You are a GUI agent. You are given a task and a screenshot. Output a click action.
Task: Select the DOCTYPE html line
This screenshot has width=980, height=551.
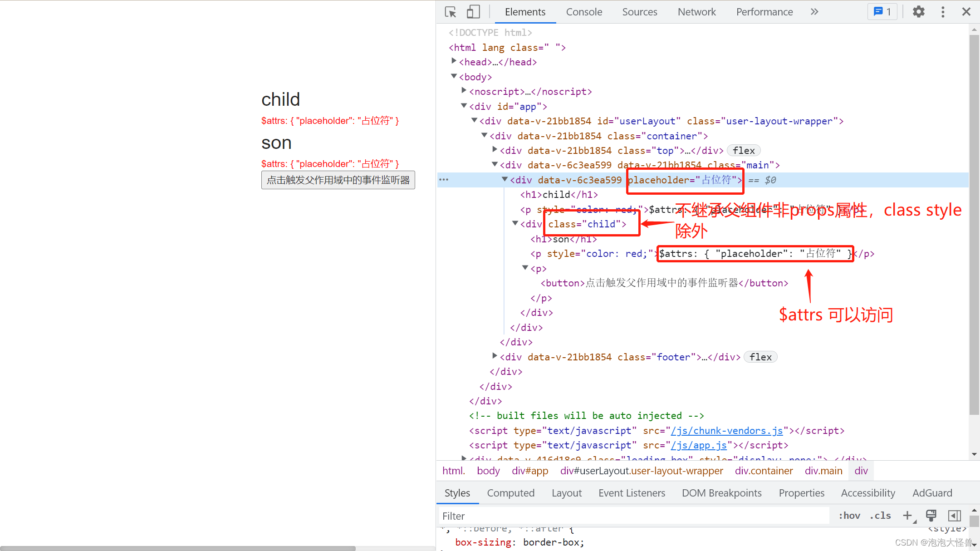[490, 33]
